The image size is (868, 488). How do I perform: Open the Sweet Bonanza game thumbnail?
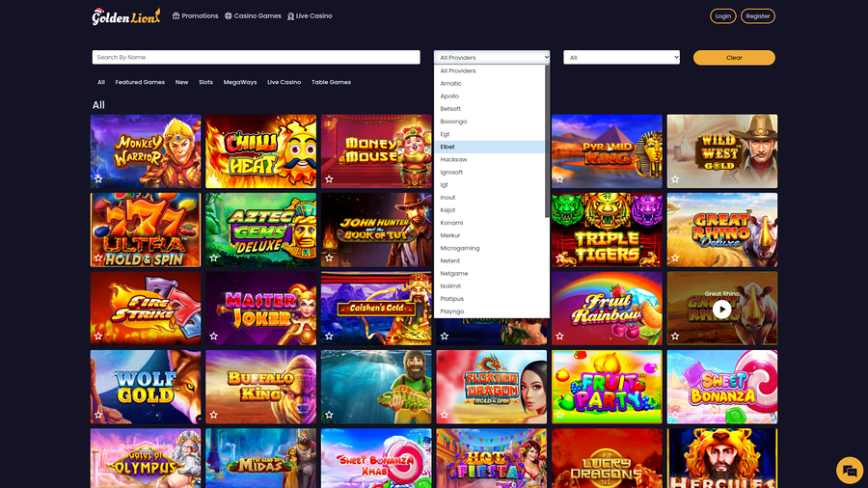tap(721, 387)
